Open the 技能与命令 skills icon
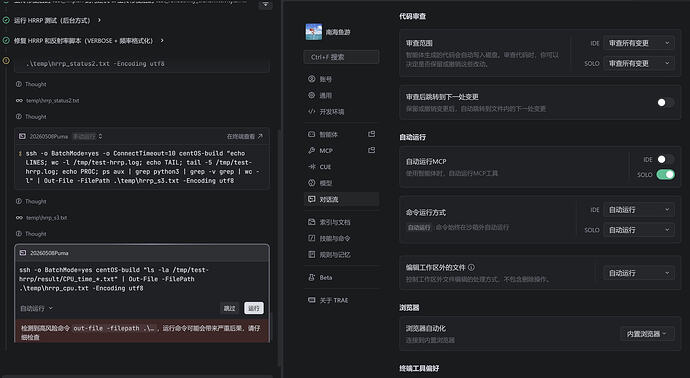 point(312,238)
